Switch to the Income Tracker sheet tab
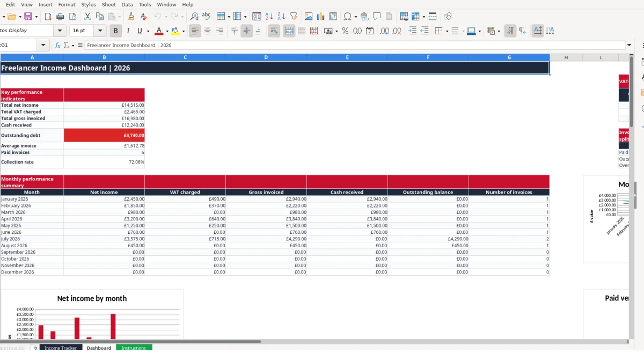 [61, 348]
